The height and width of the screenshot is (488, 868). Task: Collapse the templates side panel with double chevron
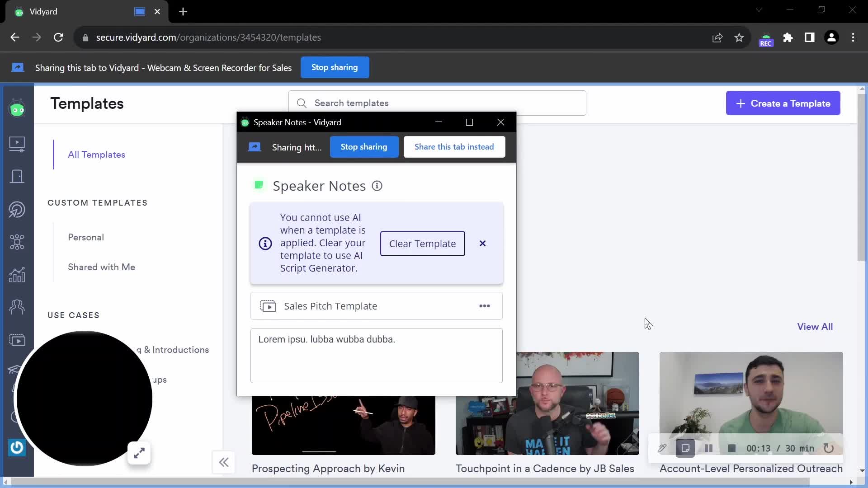[x=224, y=462]
